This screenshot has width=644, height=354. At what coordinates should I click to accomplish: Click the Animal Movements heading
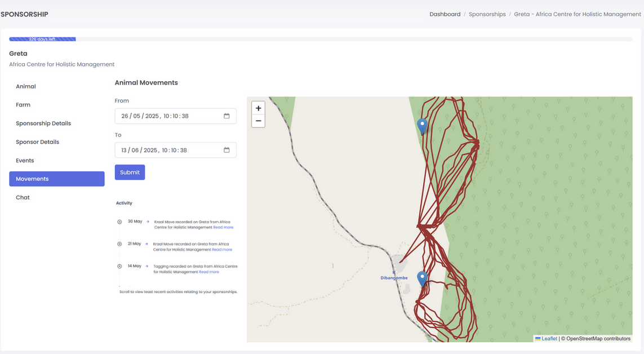[146, 82]
